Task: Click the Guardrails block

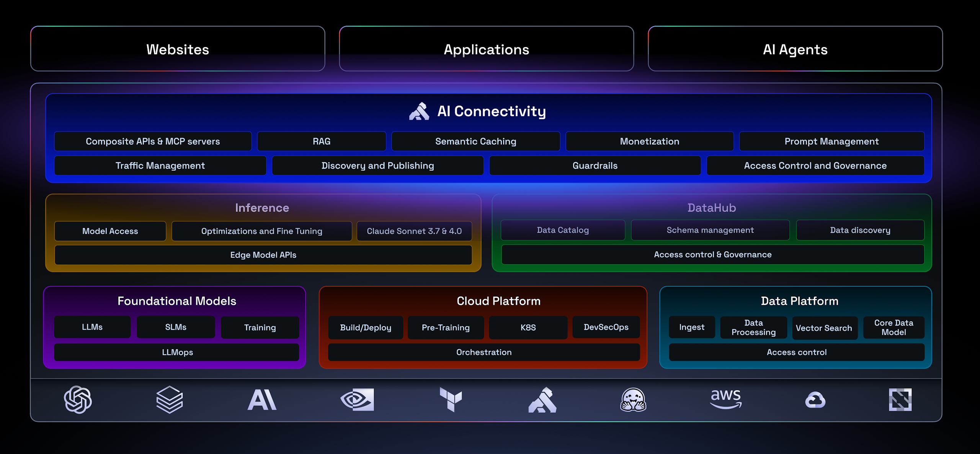Action: (x=595, y=166)
